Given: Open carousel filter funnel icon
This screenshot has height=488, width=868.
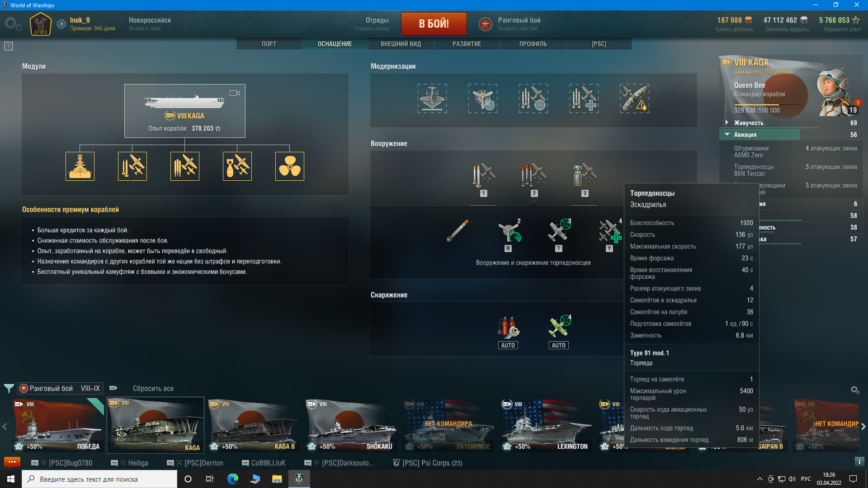Looking at the screenshot, I should tap(9, 388).
